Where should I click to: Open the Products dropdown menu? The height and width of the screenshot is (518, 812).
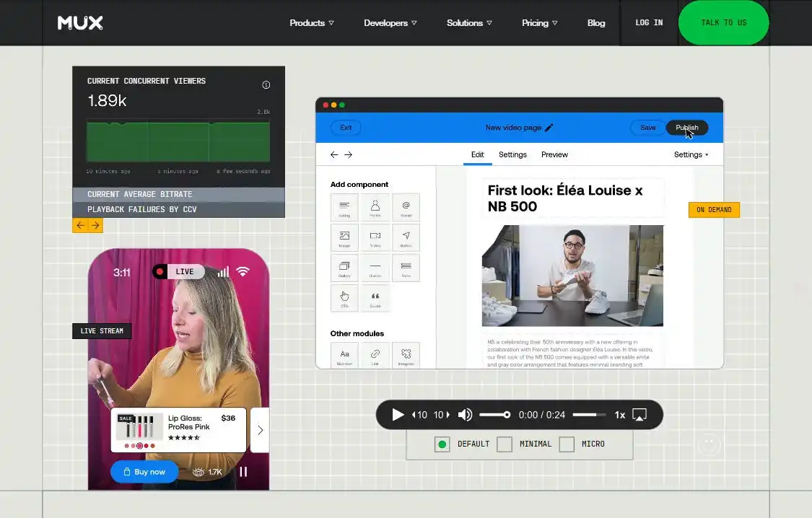[312, 23]
